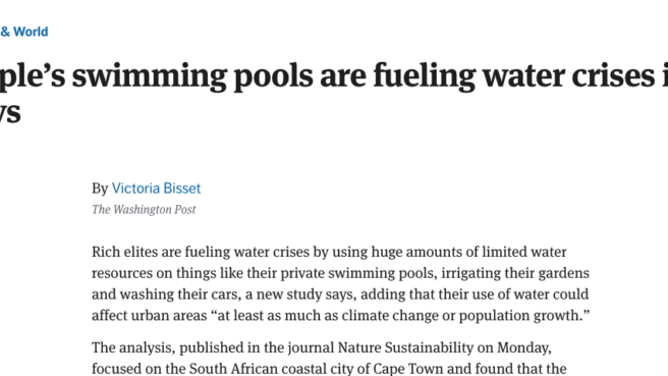Click "The Washington Post" source credit
Image resolution: width=668 pixels, height=376 pixels.
(x=144, y=210)
